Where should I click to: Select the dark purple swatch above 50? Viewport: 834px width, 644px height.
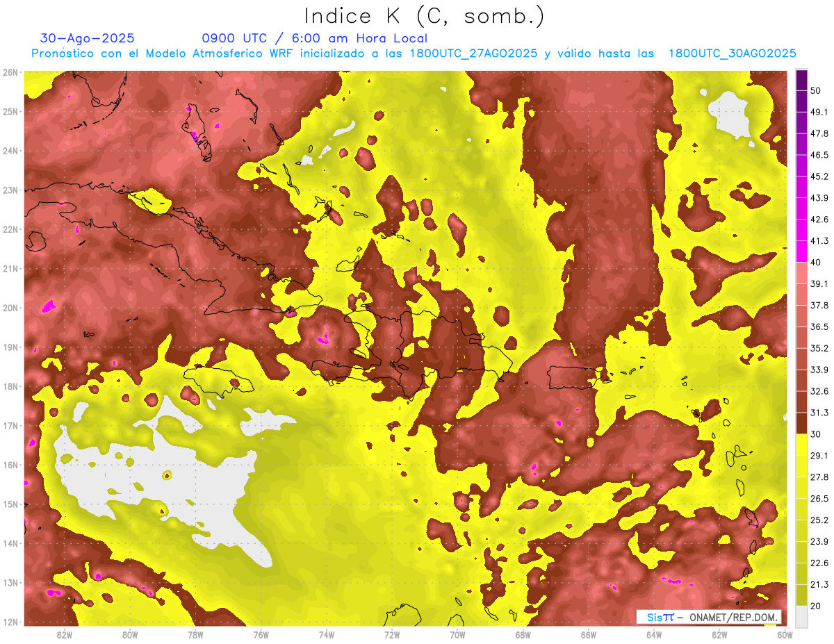(801, 80)
